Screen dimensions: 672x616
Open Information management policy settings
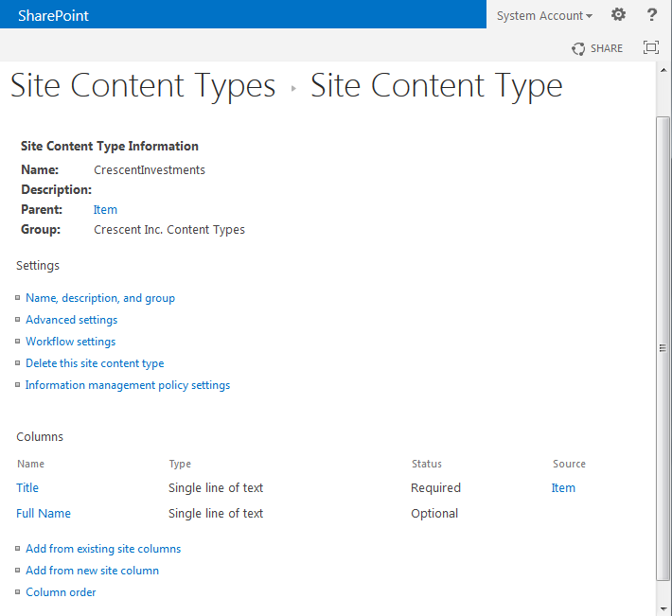[x=128, y=385]
